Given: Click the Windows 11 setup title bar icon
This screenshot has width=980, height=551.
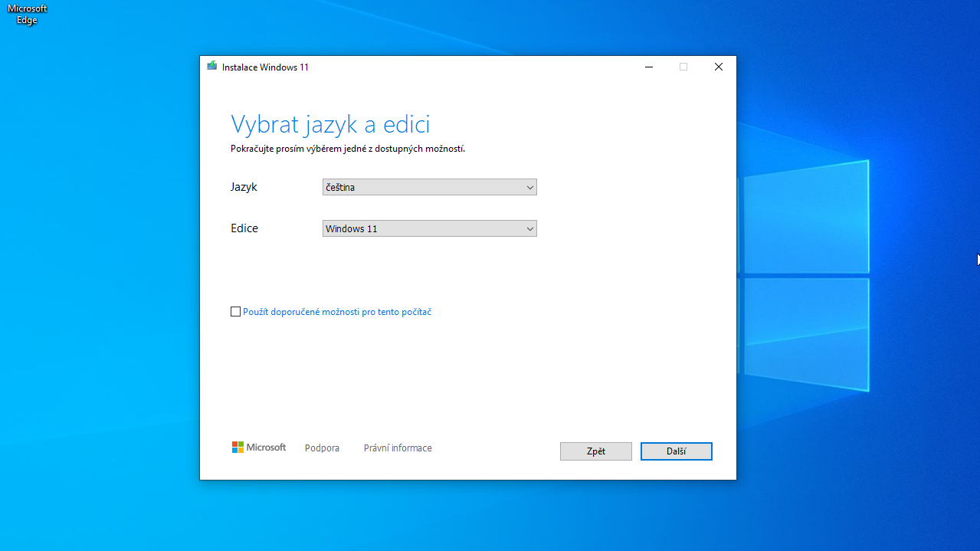Looking at the screenshot, I should tap(212, 67).
